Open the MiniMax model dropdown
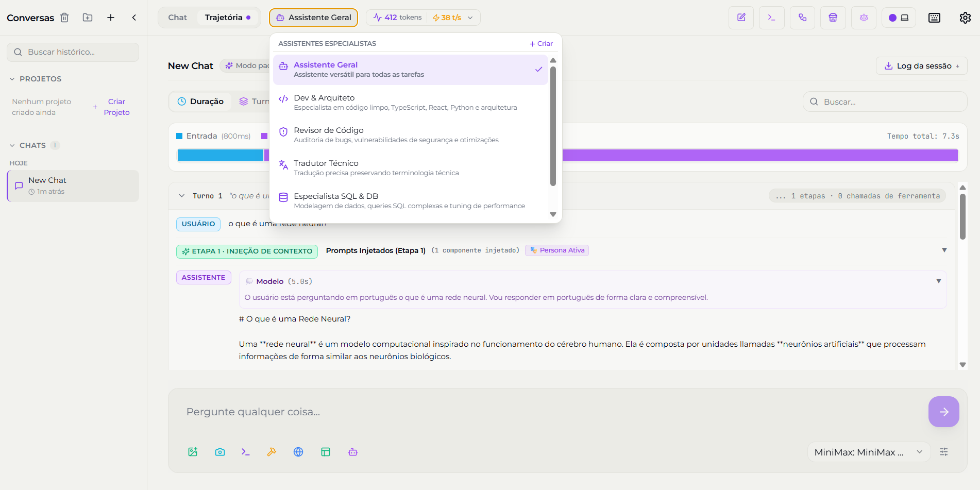 (869, 452)
